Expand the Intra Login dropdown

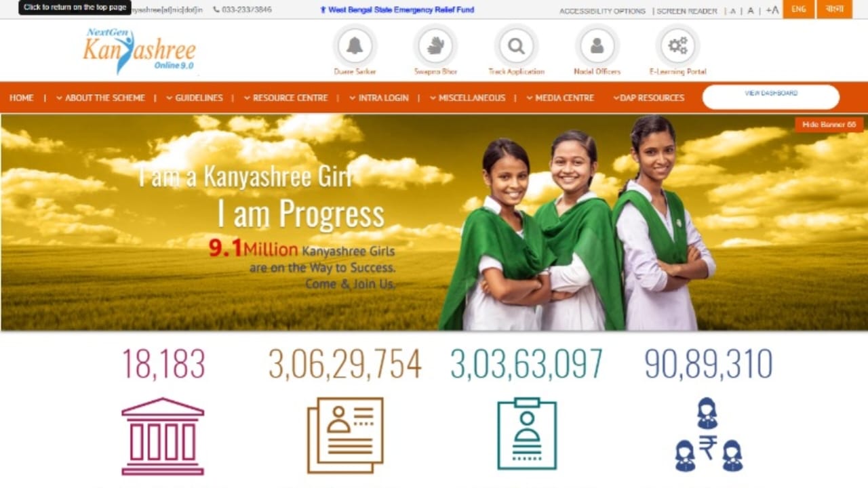(x=378, y=98)
